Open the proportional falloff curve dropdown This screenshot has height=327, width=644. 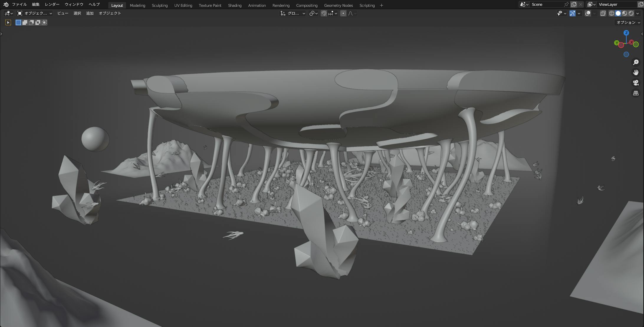click(x=352, y=13)
